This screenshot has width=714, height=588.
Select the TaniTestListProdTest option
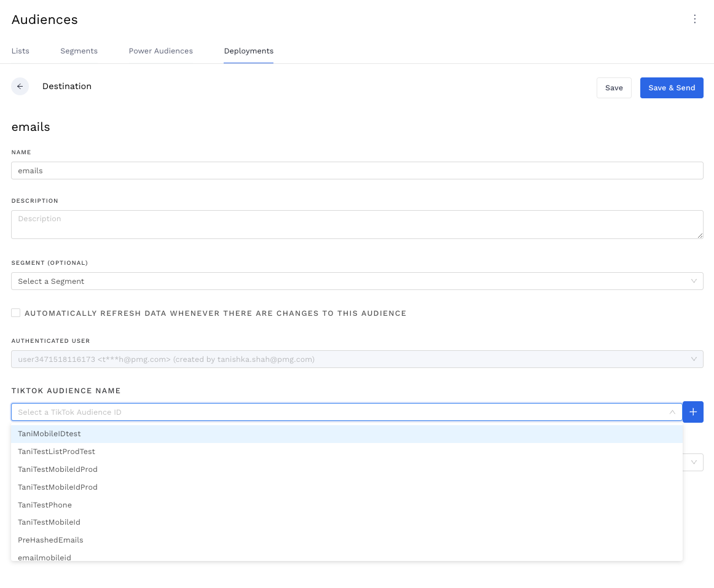tap(57, 452)
